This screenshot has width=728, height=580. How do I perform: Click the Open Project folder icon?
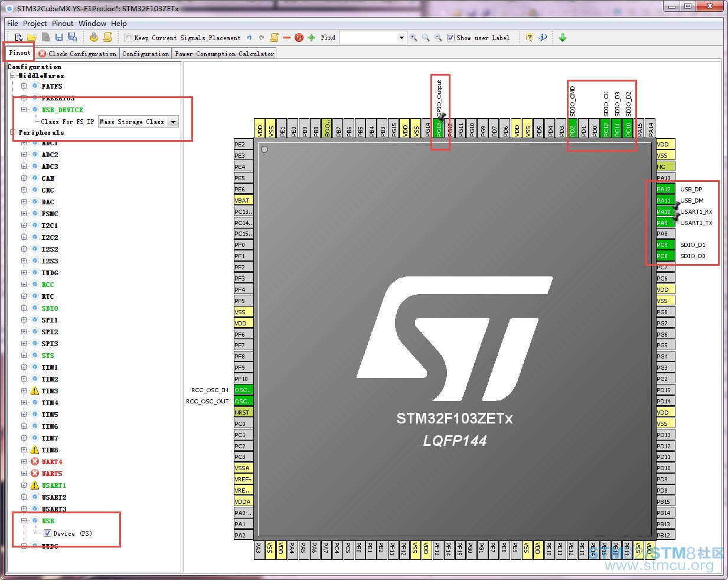(x=32, y=37)
